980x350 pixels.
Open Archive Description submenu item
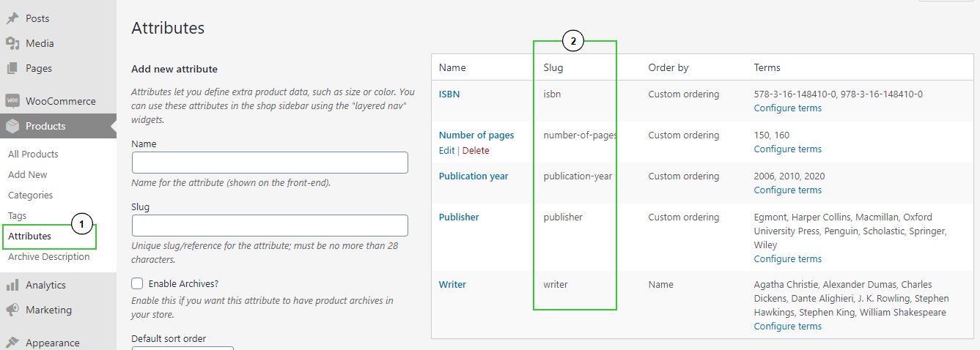[x=49, y=256]
